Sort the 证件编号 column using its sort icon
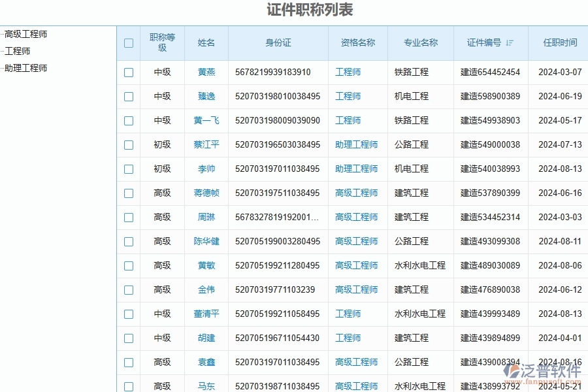Viewport: 588px width, 392px height. point(508,42)
